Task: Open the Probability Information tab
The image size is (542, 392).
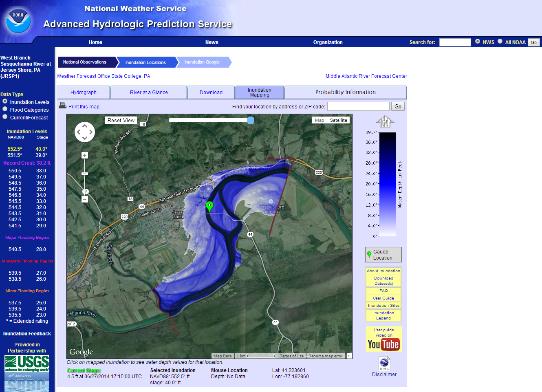Action: [346, 92]
